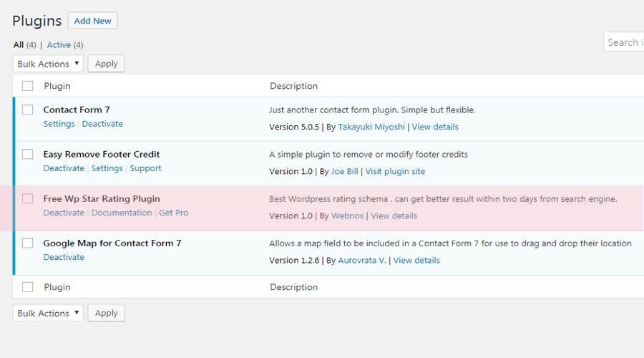
Task: Deactivate Easy Remove Footer Credit plugin
Action: pos(64,168)
